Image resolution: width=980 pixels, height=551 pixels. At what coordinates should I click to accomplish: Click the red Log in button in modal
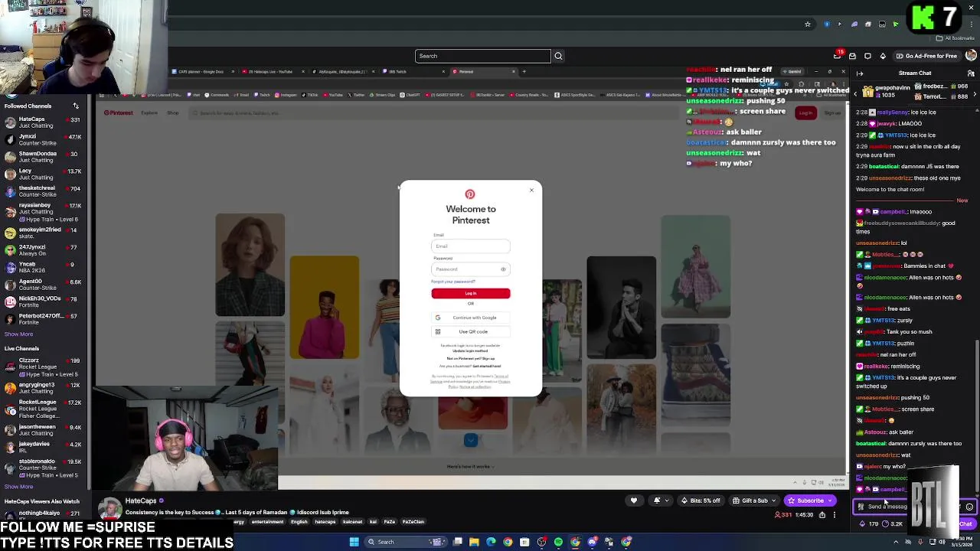[470, 293]
